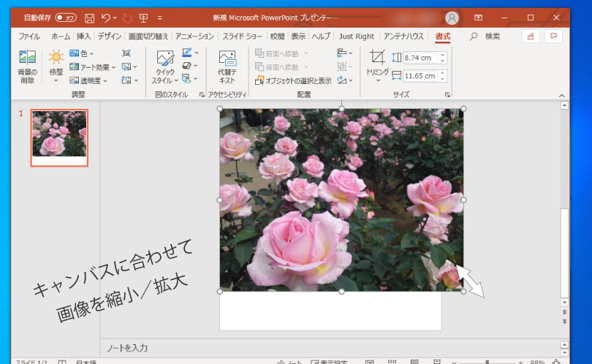Click the user account avatar icon
The image size is (592, 364).
click(x=452, y=18)
